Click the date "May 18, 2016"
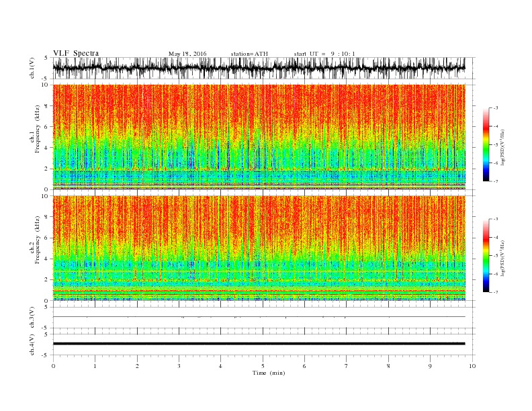The image size is (532, 411). [187, 54]
